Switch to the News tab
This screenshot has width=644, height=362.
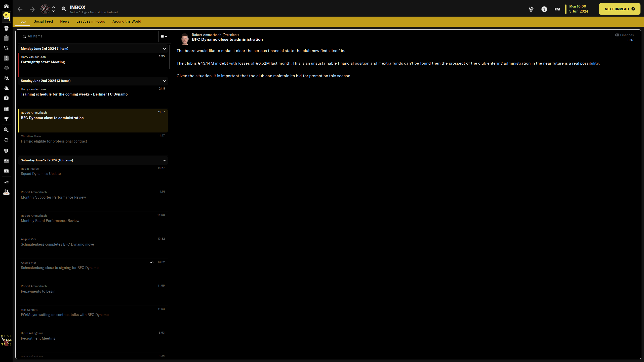point(64,21)
